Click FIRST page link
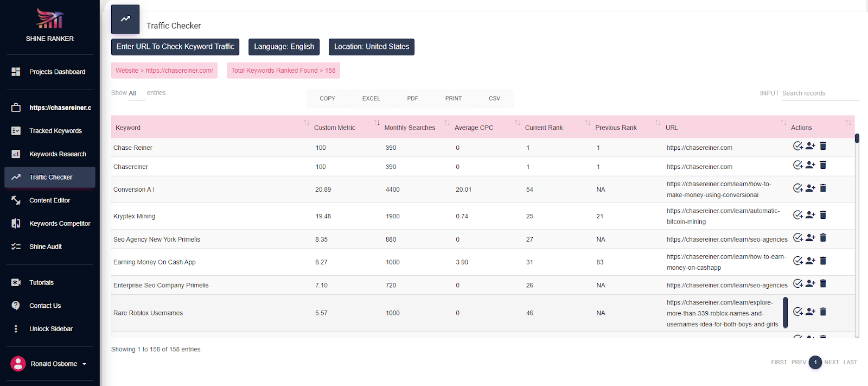This screenshot has width=868, height=386. [x=778, y=362]
